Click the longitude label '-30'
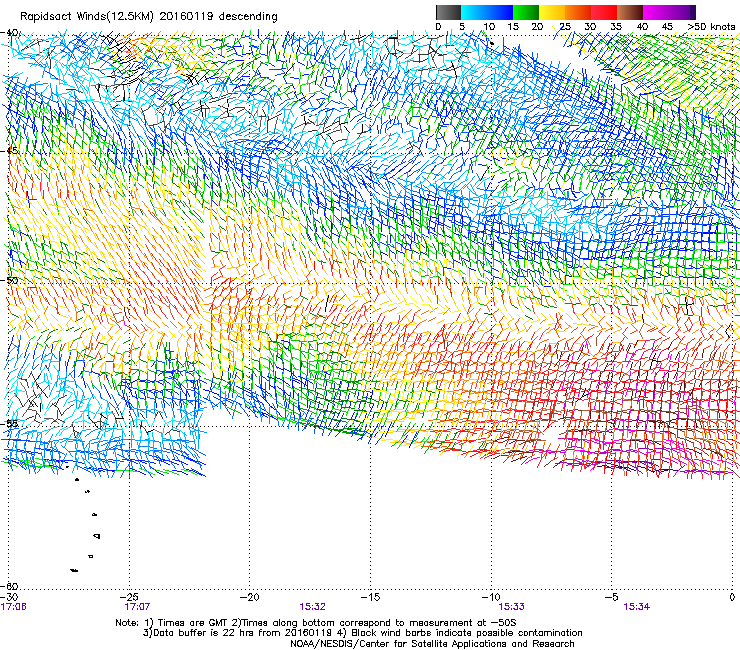 click(10, 597)
